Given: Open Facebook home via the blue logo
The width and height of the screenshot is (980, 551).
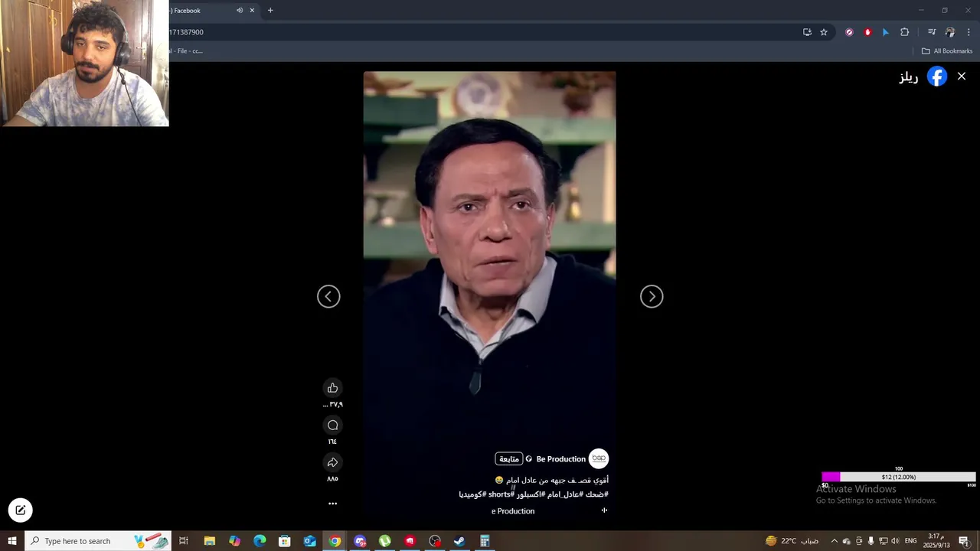Looking at the screenshot, I should pos(937,76).
